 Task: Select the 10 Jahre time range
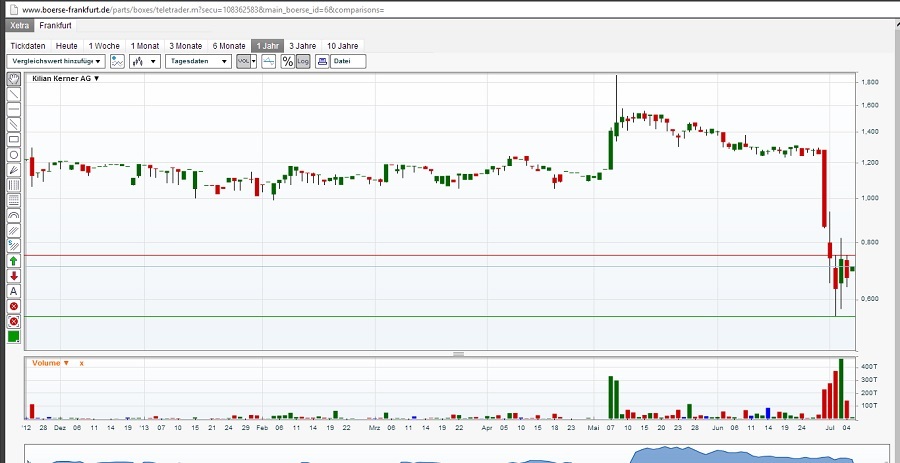click(x=343, y=46)
